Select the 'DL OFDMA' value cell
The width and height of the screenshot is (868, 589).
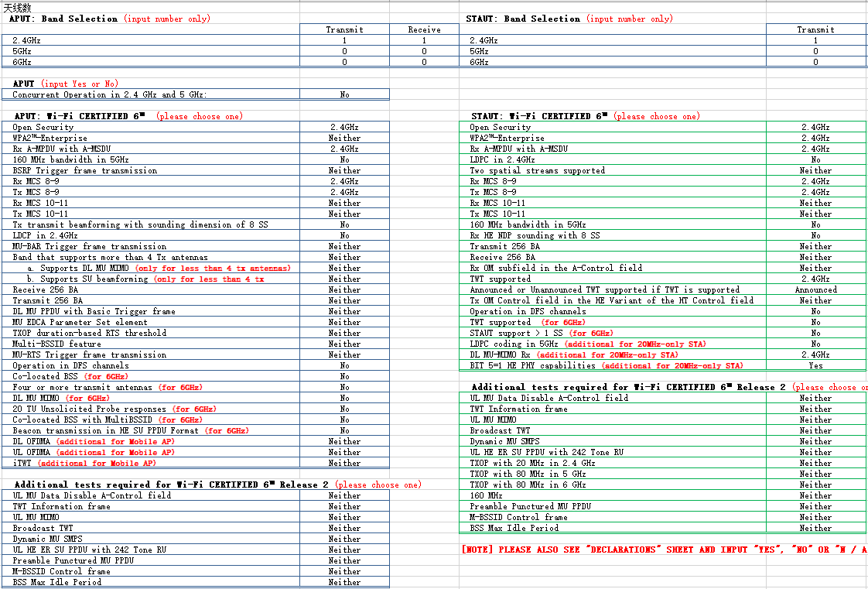click(x=344, y=442)
